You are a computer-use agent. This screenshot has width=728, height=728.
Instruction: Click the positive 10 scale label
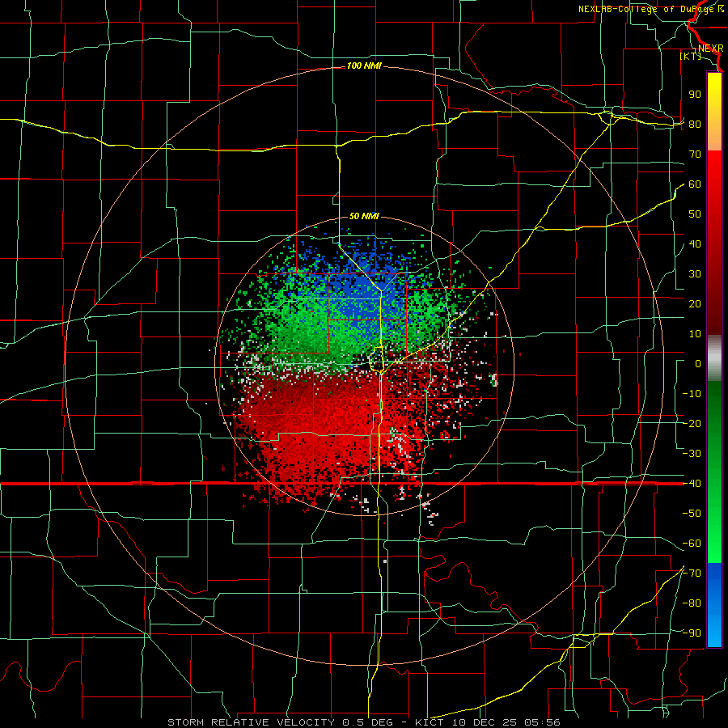coord(695,334)
